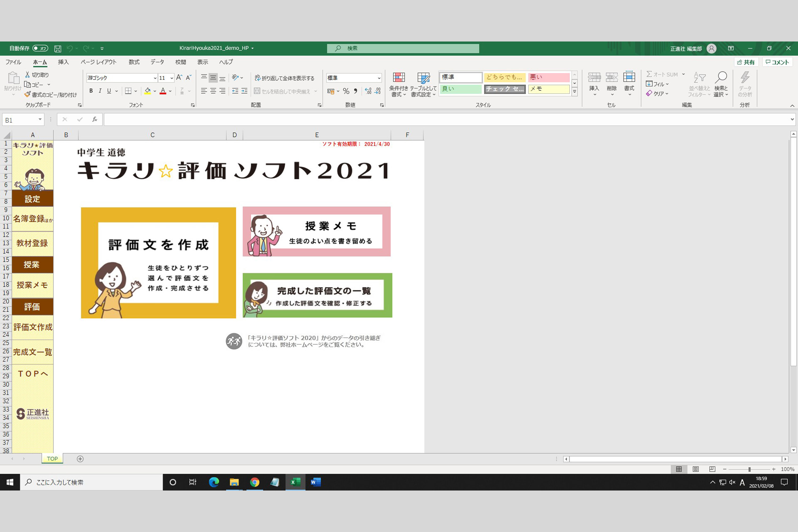Pick the red font color swatch
Screen dimensions: 798x532
pyautogui.click(x=163, y=91)
